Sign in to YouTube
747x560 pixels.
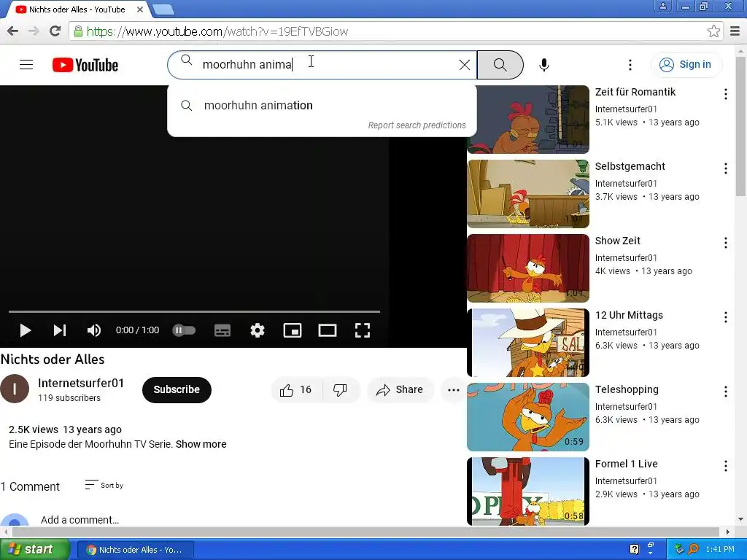tap(686, 64)
